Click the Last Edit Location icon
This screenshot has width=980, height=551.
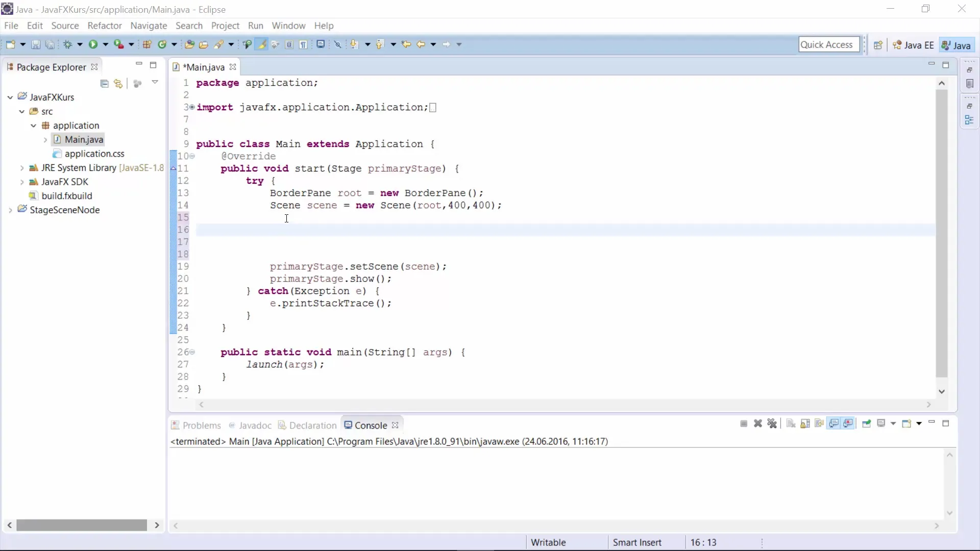pos(406,44)
